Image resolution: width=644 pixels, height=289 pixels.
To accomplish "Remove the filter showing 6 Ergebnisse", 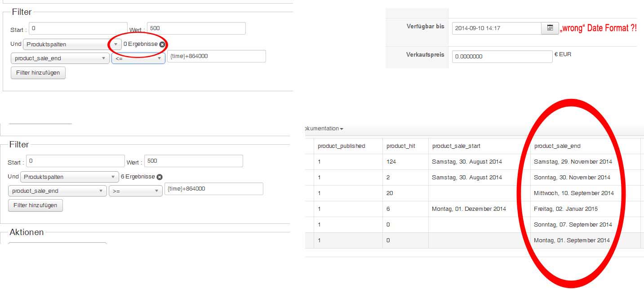I will 160,177.
